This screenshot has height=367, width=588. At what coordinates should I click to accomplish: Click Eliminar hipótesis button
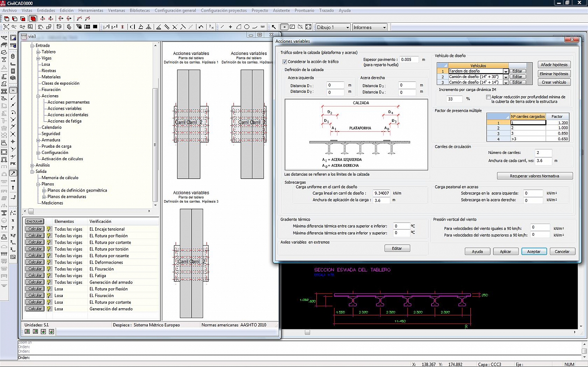(x=554, y=74)
